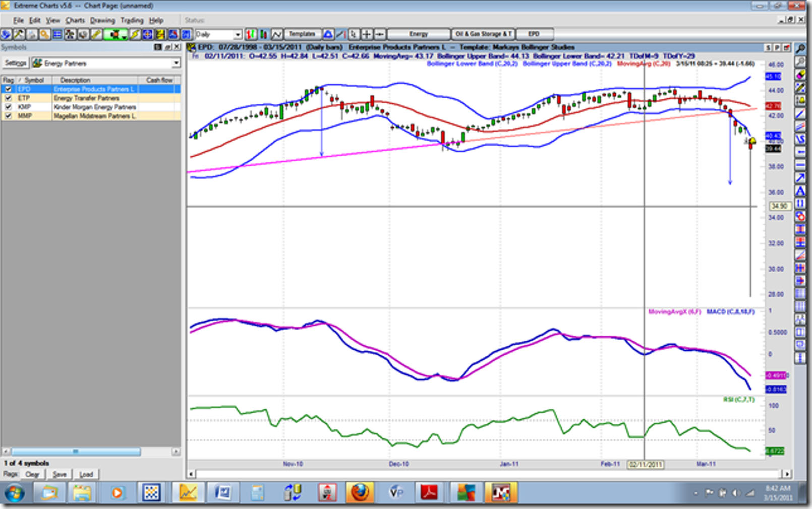Click the Templates button
Viewport: 812px width, 509px height.
(302, 34)
